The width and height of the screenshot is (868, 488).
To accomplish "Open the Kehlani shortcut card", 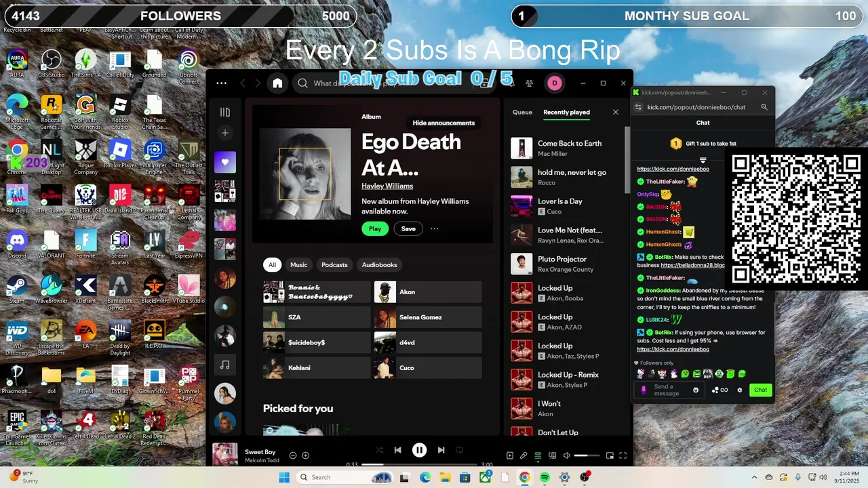I will click(x=317, y=368).
